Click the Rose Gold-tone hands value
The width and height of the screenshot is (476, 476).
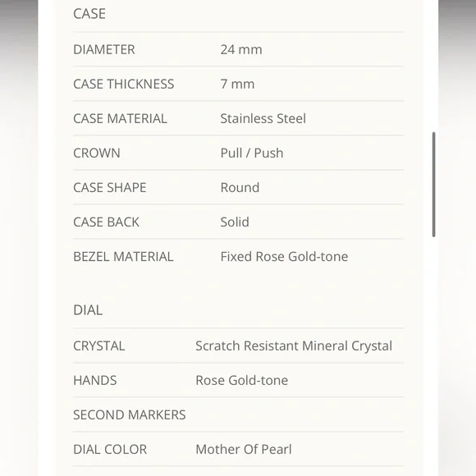tap(241, 380)
